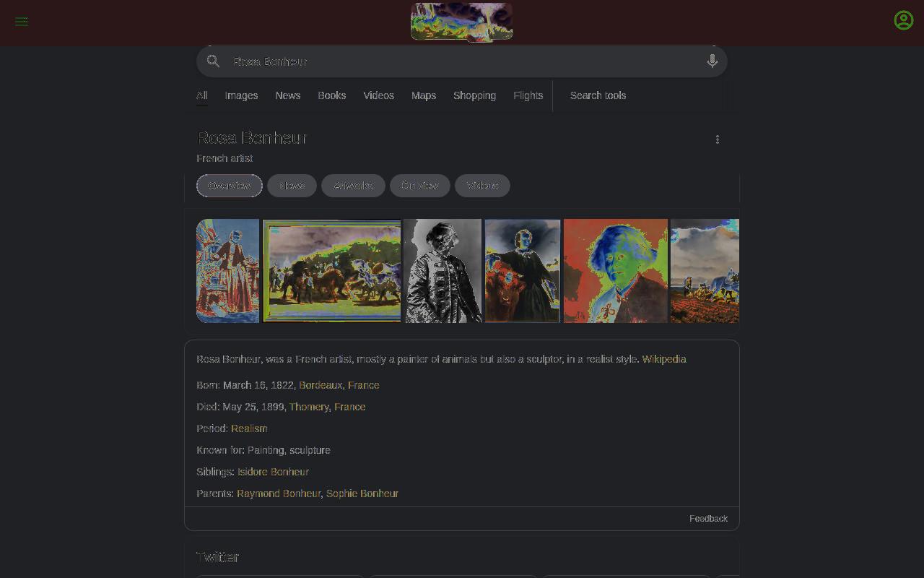Open the ploughing oxen painting thumbnail

(x=705, y=271)
